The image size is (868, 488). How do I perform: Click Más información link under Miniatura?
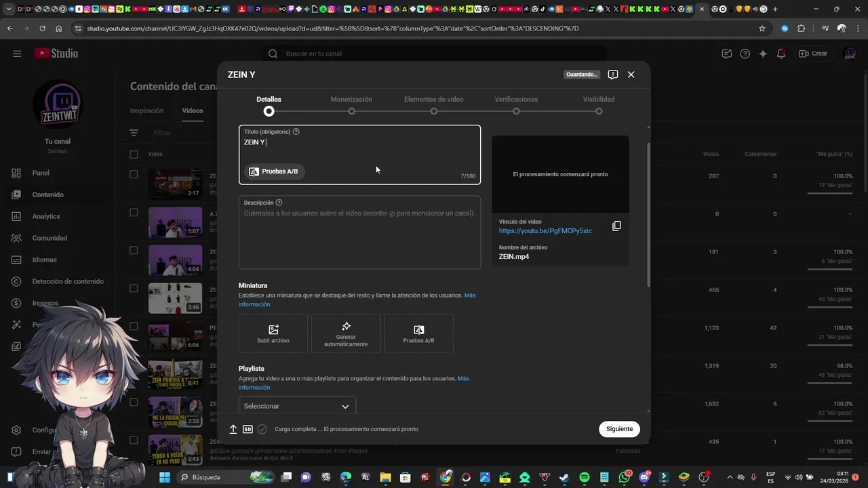tap(357, 300)
